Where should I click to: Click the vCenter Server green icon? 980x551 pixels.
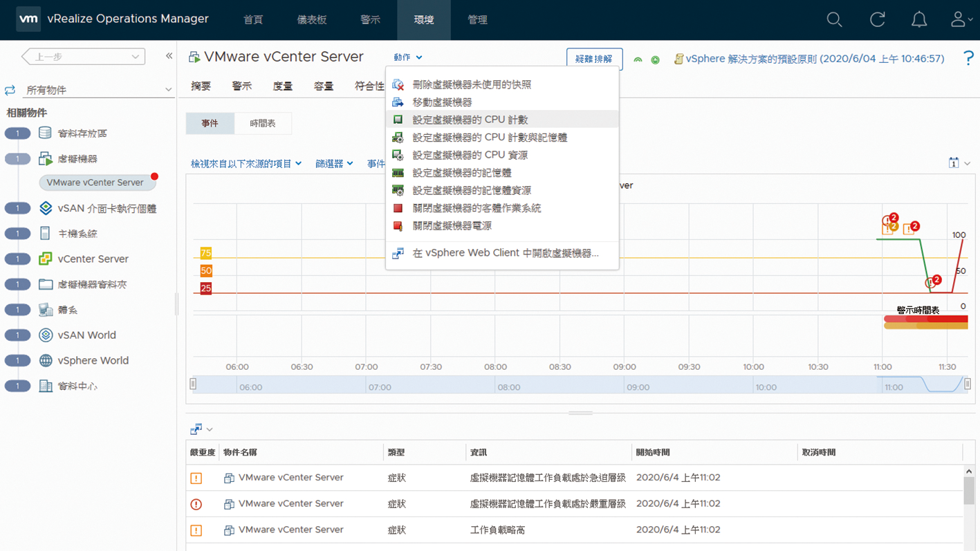click(46, 259)
